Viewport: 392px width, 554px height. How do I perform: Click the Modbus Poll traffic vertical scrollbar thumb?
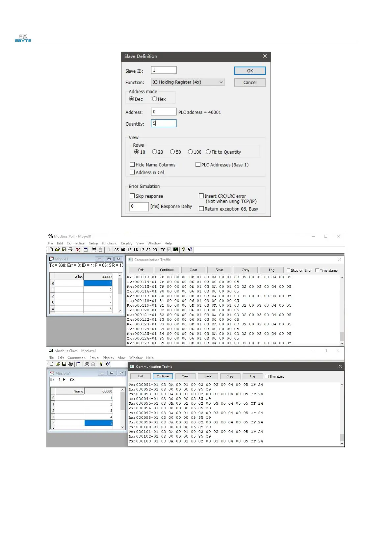(342, 336)
